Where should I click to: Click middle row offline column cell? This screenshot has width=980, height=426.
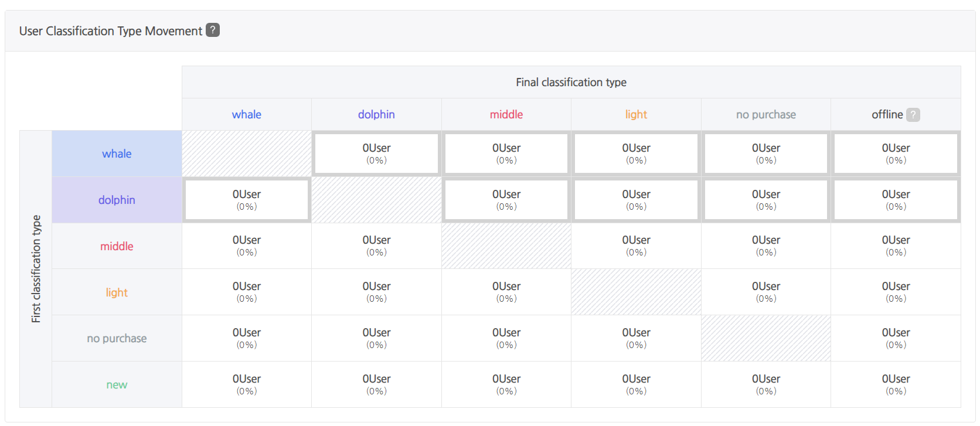point(896,246)
